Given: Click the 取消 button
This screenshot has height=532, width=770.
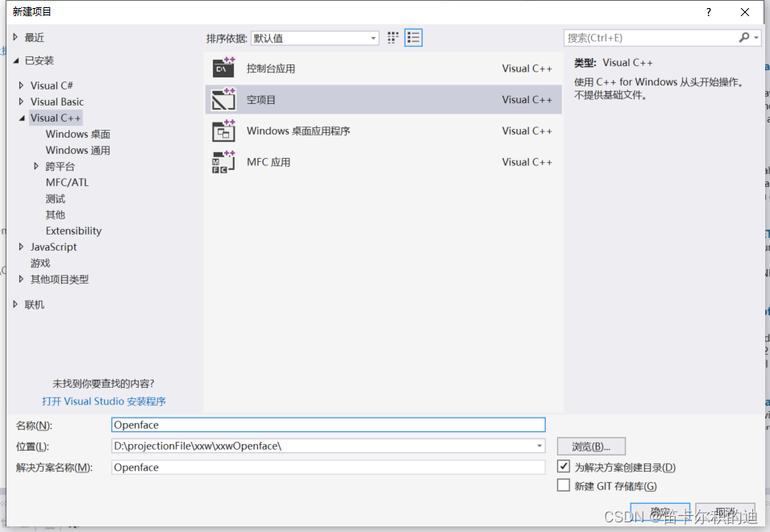Looking at the screenshot, I should pos(725,512).
